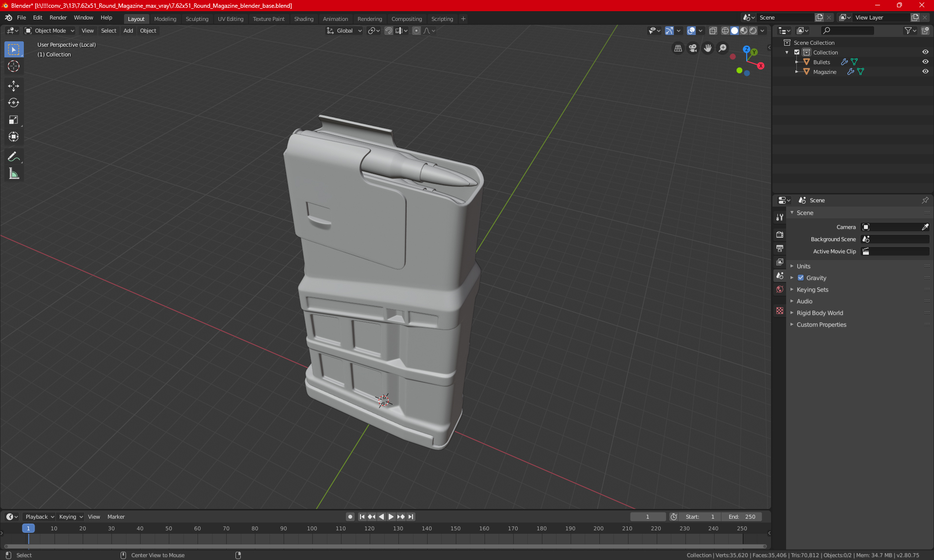Select the Measure tool
Image resolution: width=934 pixels, height=560 pixels.
click(x=14, y=174)
